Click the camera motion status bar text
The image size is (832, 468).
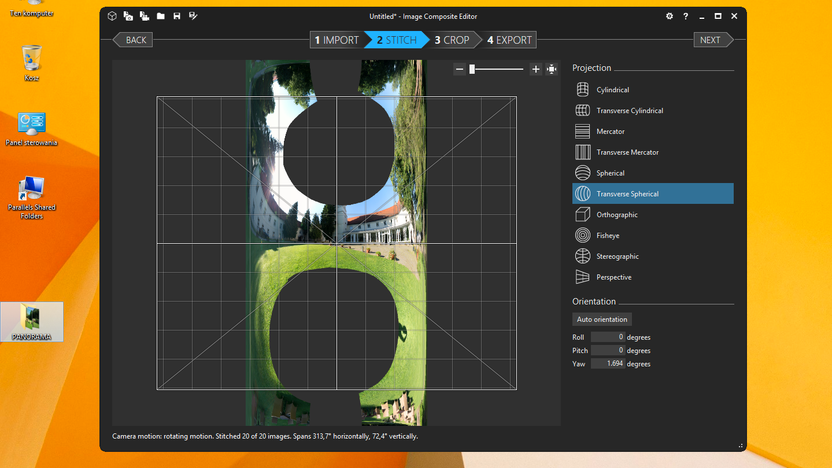[265, 436]
